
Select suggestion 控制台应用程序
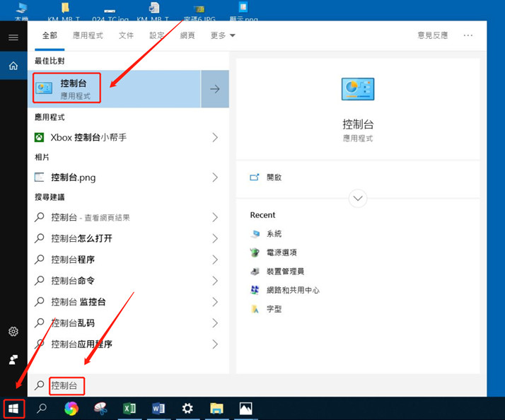(x=81, y=344)
